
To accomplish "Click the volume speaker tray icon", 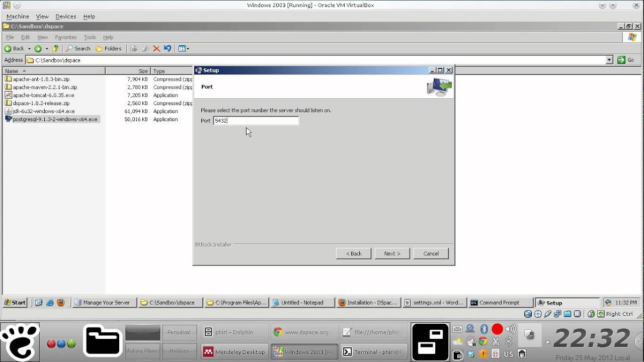I will (510, 329).
